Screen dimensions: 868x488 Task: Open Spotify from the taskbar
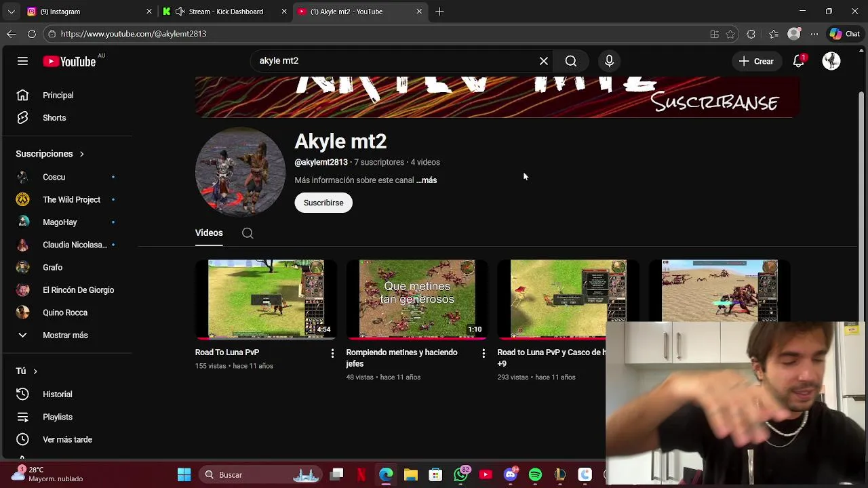click(535, 474)
